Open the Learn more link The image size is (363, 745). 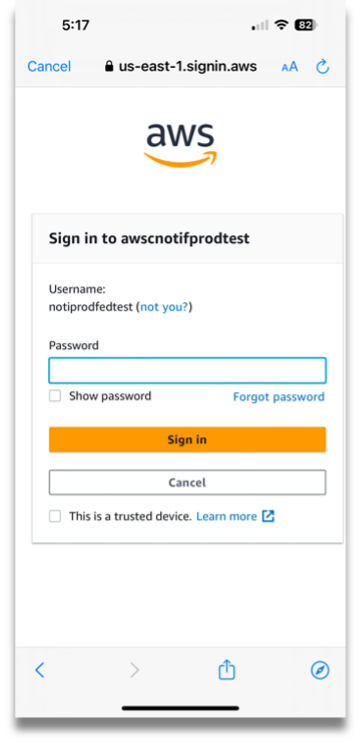(x=227, y=516)
